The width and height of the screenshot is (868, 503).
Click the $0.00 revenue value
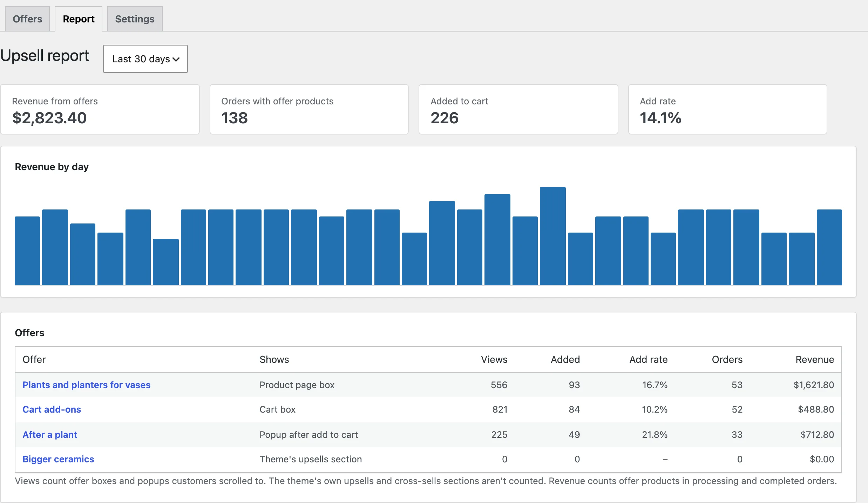(x=822, y=459)
